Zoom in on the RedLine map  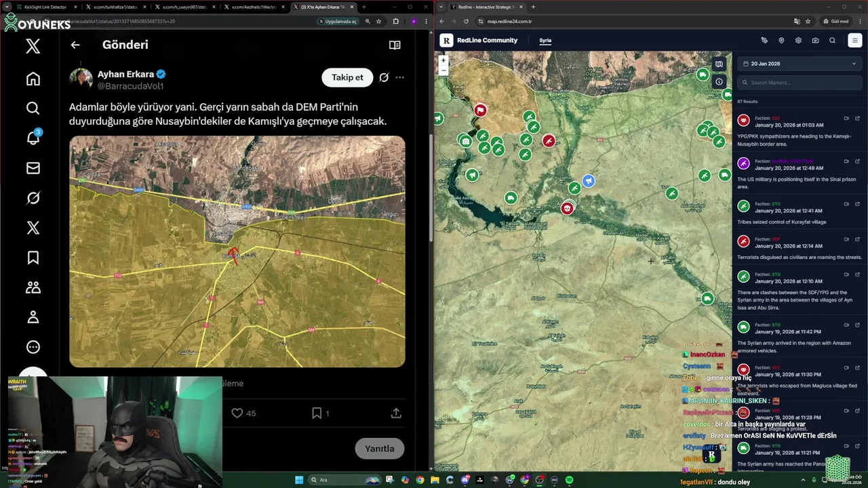[x=443, y=60]
